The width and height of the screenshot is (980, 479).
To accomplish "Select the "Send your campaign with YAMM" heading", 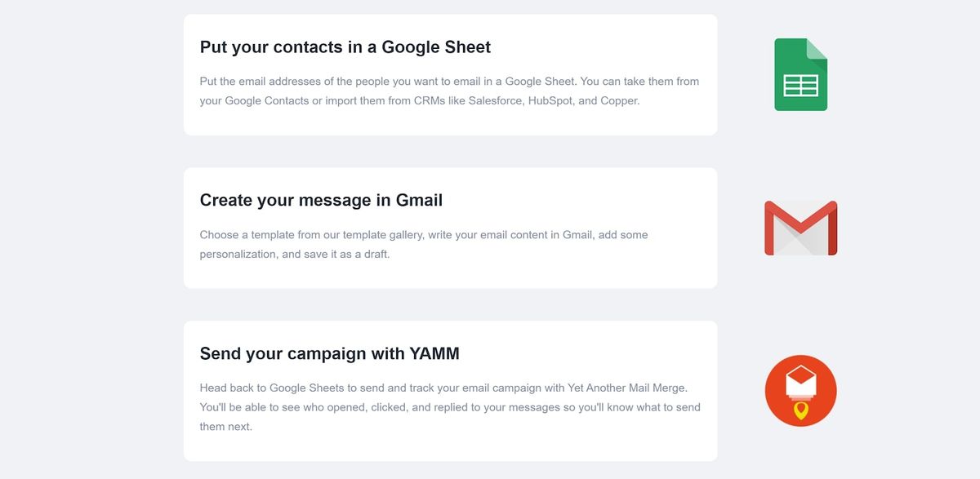I will click(x=330, y=353).
